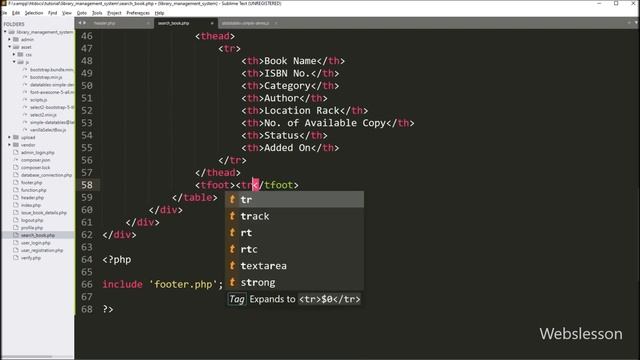Open verify.php in the sidebar
The width and height of the screenshot is (640, 360).
31,258
